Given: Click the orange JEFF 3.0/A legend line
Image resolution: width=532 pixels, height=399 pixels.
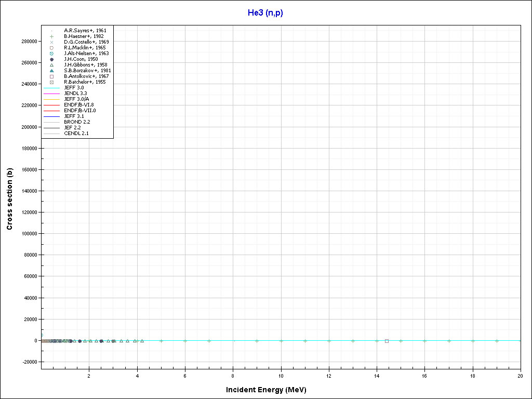Looking at the screenshot, I should point(51,99).
